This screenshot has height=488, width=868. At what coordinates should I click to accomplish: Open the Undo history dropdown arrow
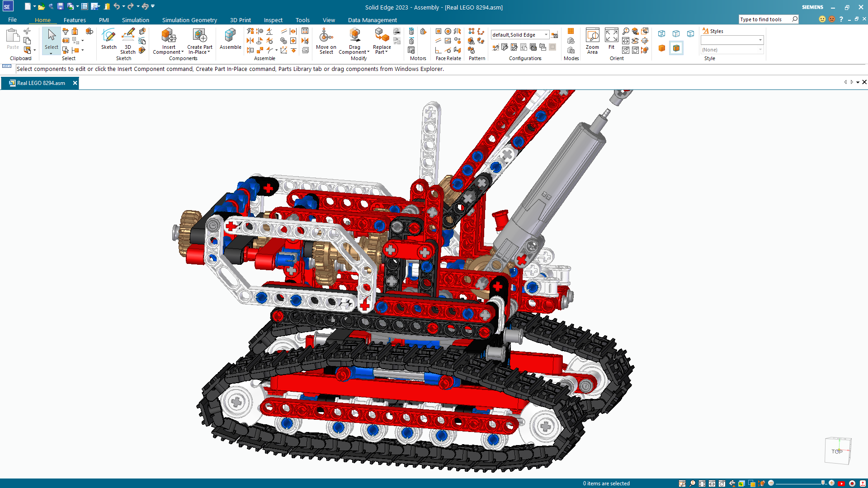[x=123, y=6]
